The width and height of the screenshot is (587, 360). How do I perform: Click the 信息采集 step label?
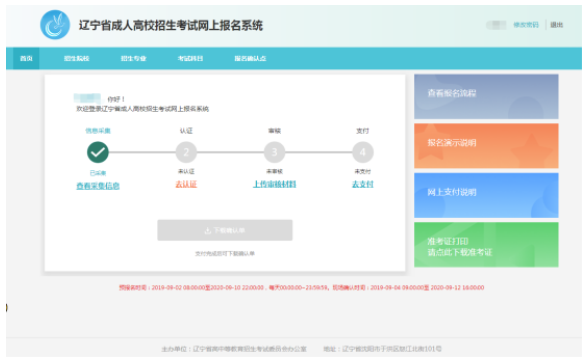[98, 131]
